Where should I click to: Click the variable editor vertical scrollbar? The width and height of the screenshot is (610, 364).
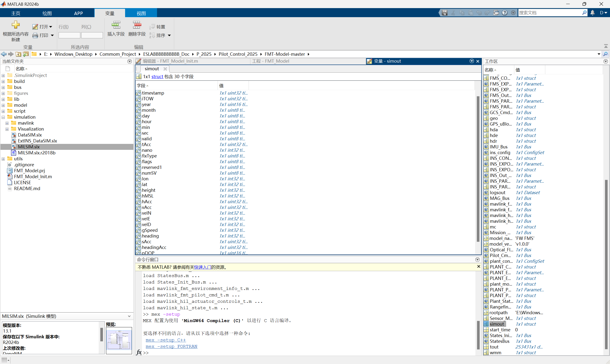pyautogui.click(x=478, y=168)
